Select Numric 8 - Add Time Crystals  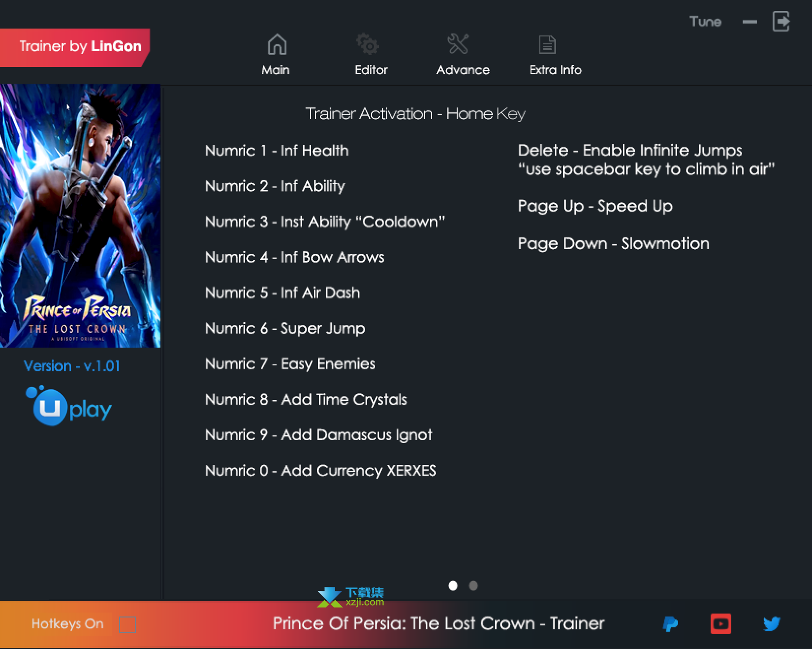point(306,399)
